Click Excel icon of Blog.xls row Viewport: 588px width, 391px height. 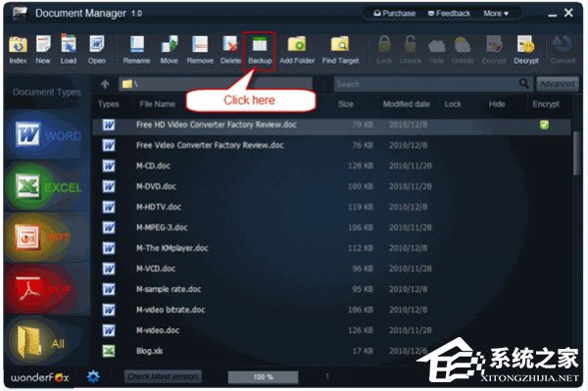(109, 351)
